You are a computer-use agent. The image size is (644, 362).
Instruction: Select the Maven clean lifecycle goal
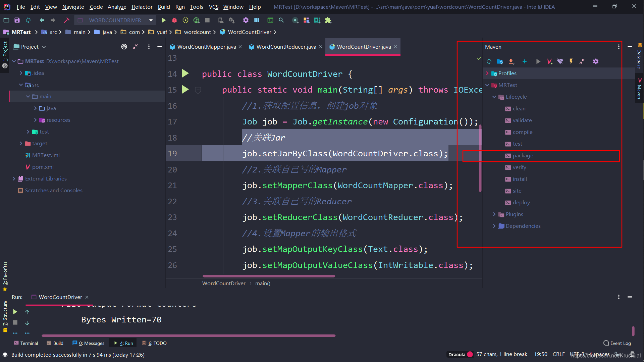(x=519, y=108)
